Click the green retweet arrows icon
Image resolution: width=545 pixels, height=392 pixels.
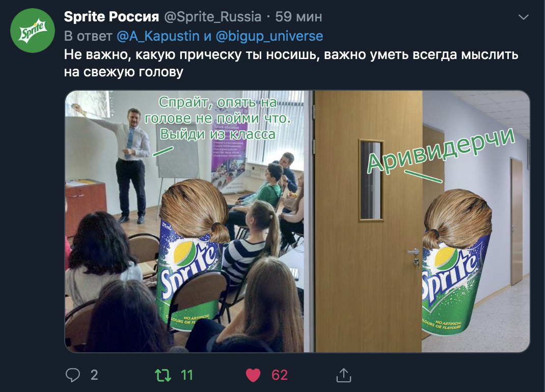[162, 375]
